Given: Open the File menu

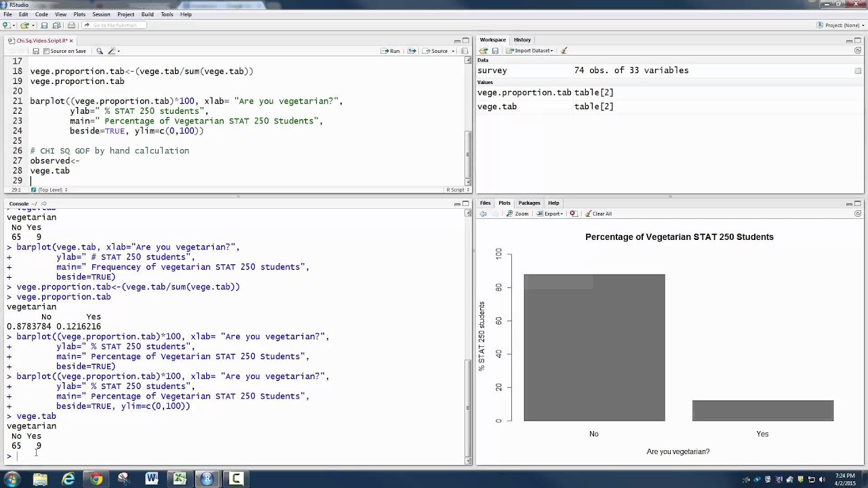Looking at the screenshot, I should [x=7, y=14].
